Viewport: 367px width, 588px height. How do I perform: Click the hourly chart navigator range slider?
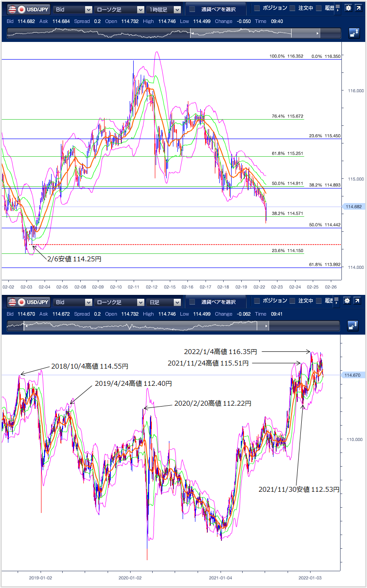pyautogui.click(x=240, y=33)
